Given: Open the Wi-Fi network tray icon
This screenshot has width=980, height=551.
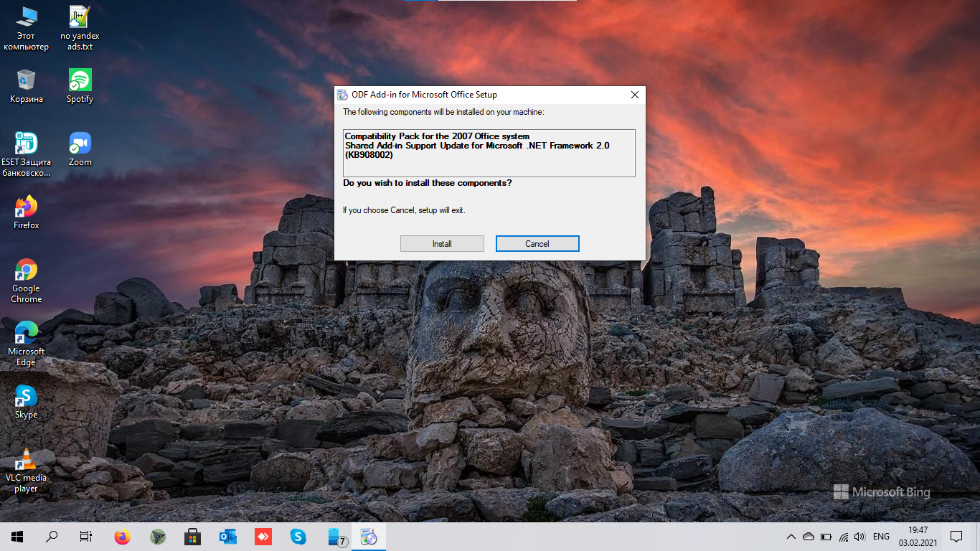Looking at the screenshot, I should click(843, 537).
